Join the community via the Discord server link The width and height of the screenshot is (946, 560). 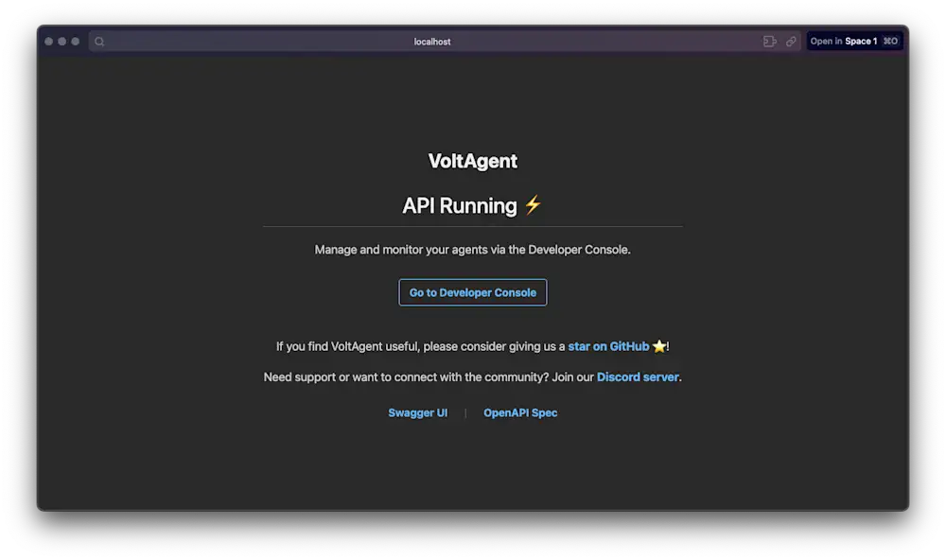(x=638, y=376)
